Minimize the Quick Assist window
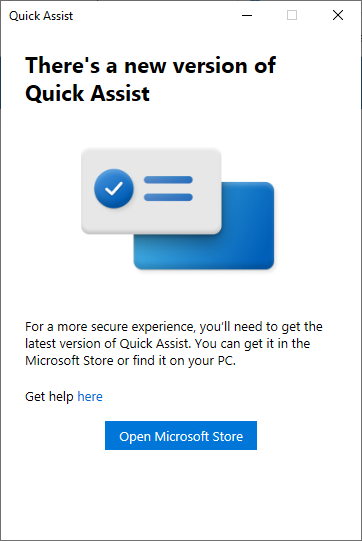The image size is (362, 541). click(247, 15)
